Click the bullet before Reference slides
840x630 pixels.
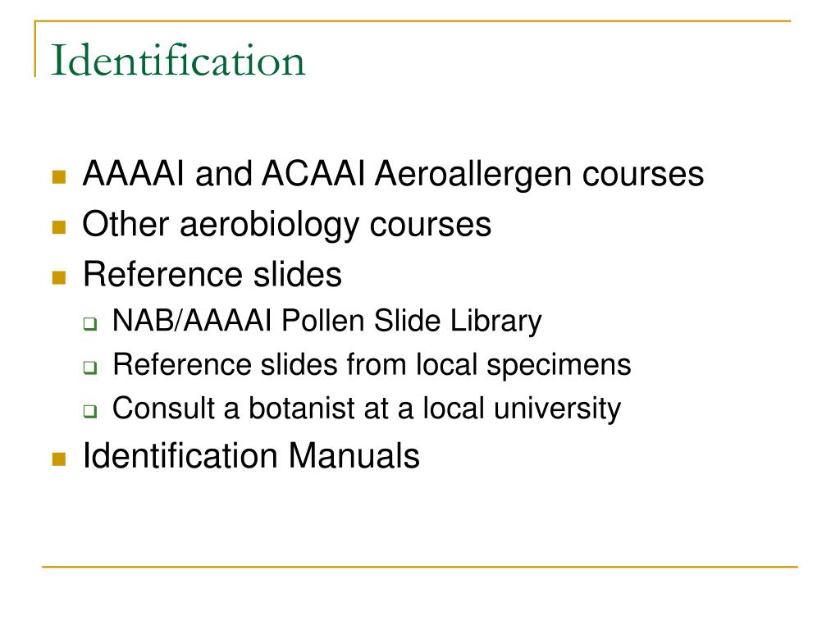(59, 277)
